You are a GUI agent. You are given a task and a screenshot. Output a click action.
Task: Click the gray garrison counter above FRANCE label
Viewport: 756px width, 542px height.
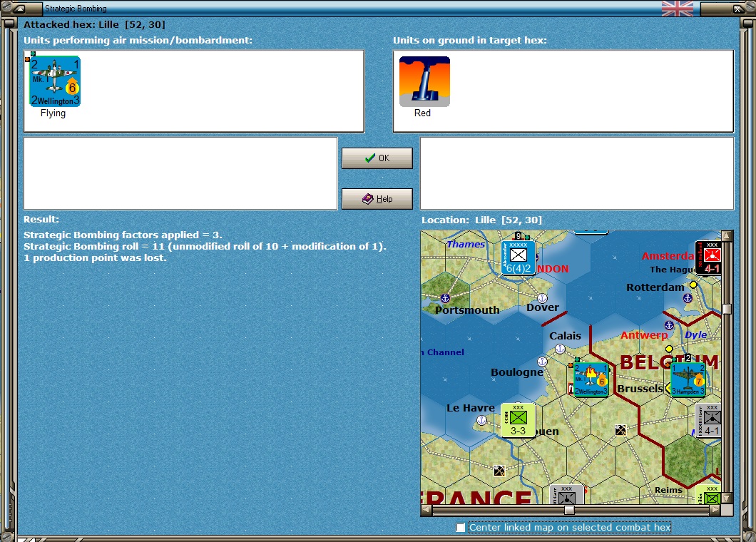[x=567, y=494]
